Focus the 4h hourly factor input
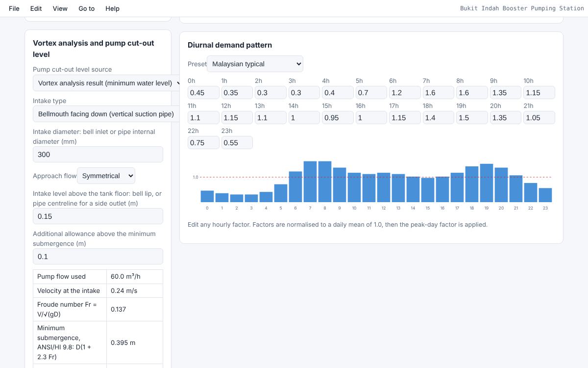Viewport: 588px width, 368px height. tap(338, 92)
